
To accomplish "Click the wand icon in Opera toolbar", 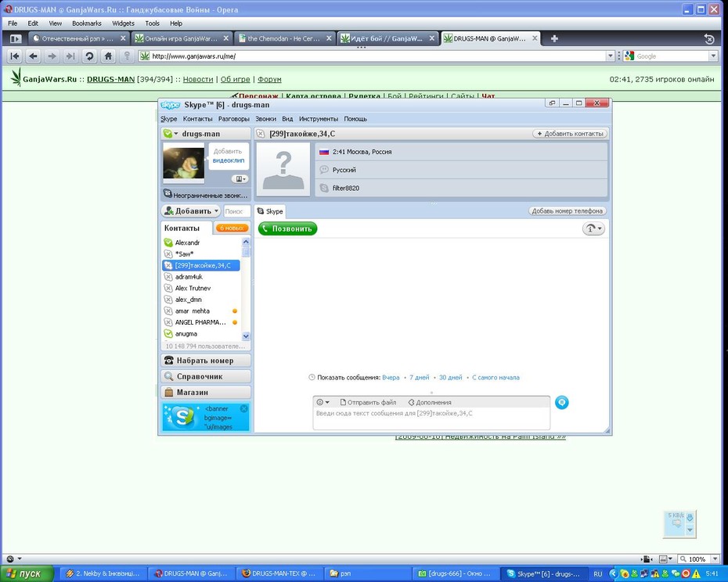I will (127, 56).
